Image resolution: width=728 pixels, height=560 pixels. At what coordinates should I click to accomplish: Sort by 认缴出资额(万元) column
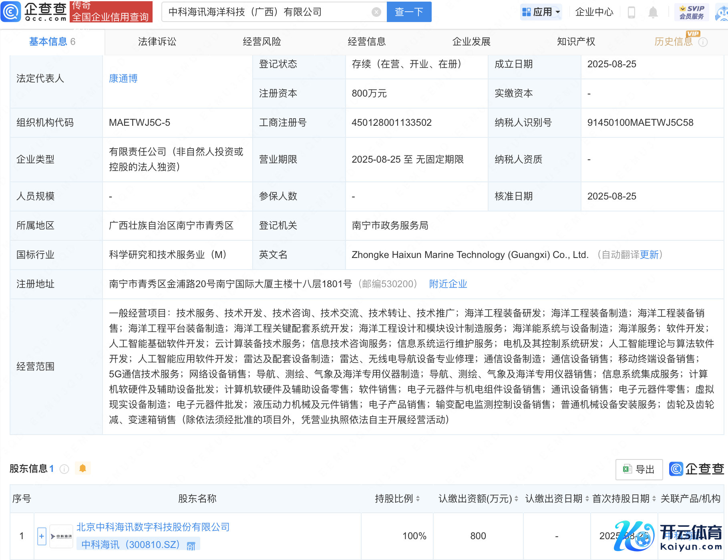pos(516,499)
